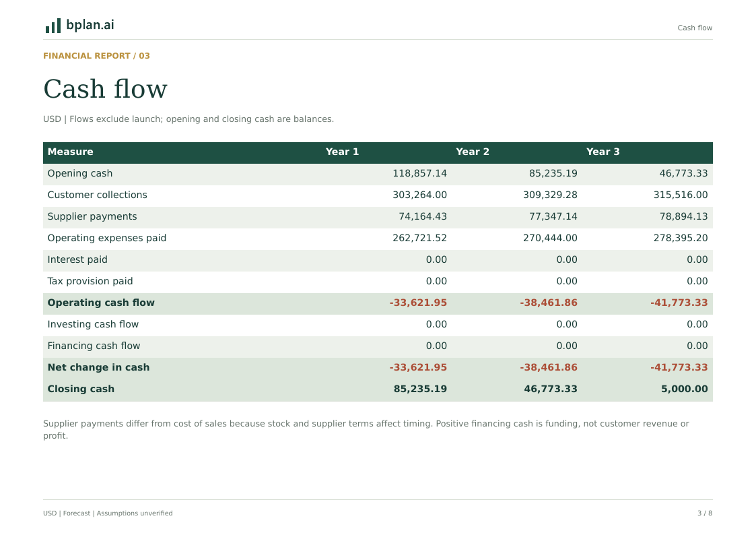This screenshot has height=535, width=756.
Task: Click Net change in cash Year 3 value -41,773.33
Action: pyautogui.click(x=679, y=368)
